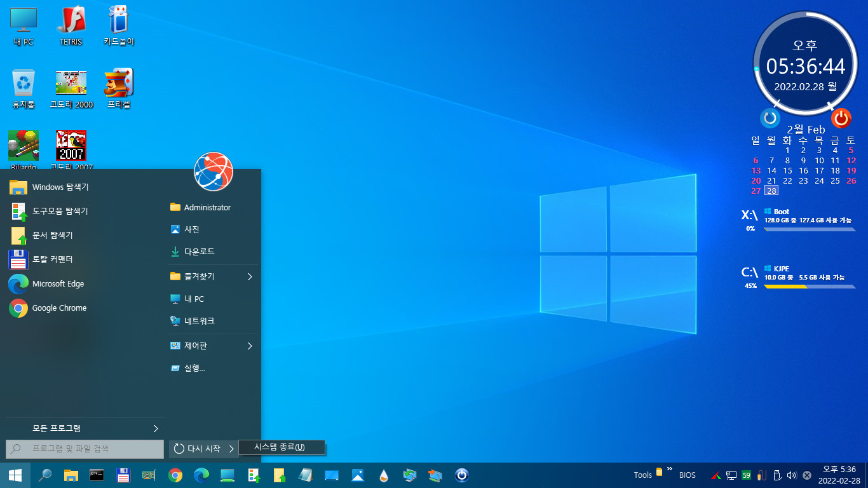This screenshot has width=868, height=488.
Task: Select date 14 on the calendar widget
Action: 771,171
